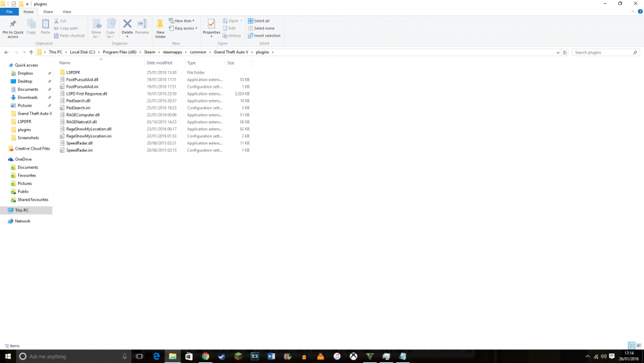Image resolution: width=644 pixels, height=363 pixels.
Task: Open Xbox app from taskbar
Action: coord(353,357)
